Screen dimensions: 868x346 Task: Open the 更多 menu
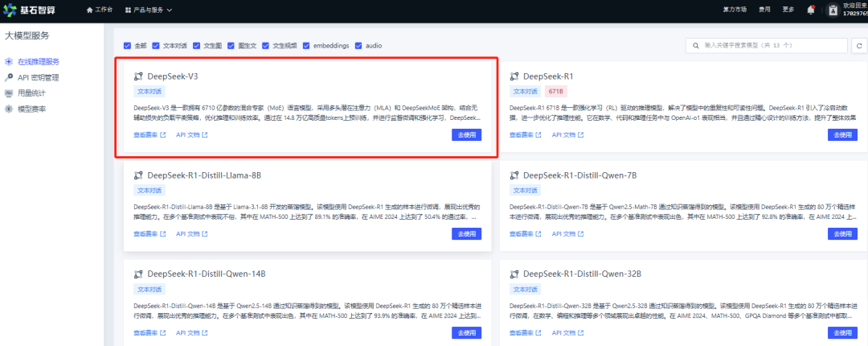(788, 10)
